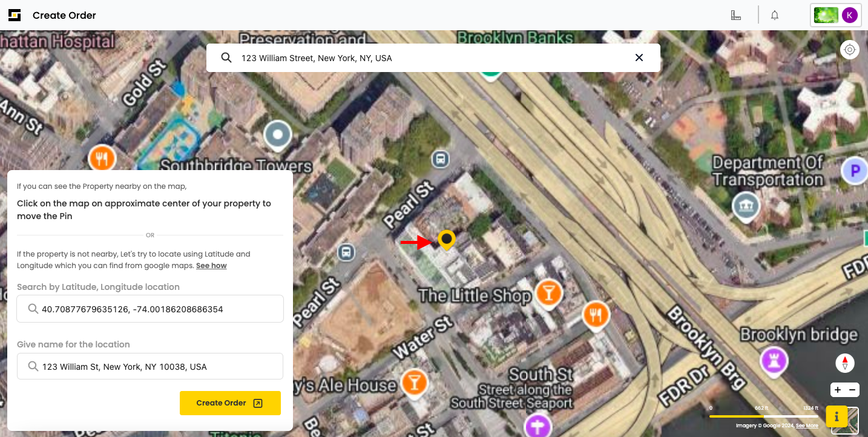Click the Department Of Transportation museum marker
The image size is (868, 437).
coord(746,207)
